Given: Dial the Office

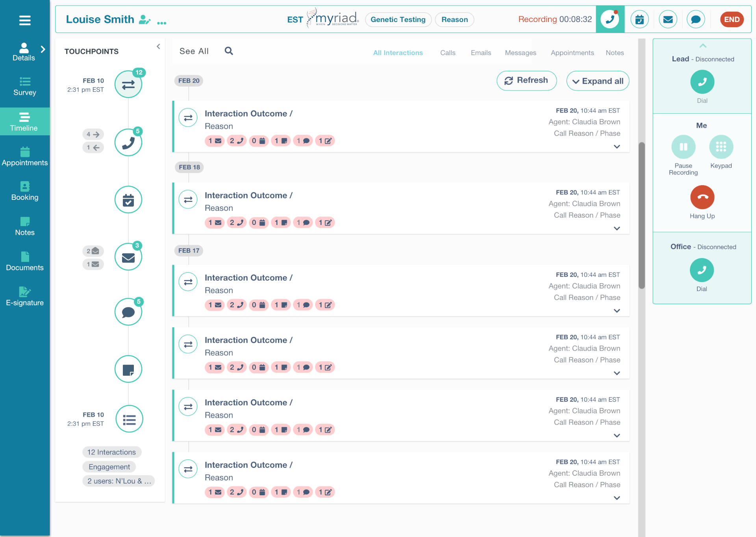Looking at the screenshot, I should click(x=702, y=270).
